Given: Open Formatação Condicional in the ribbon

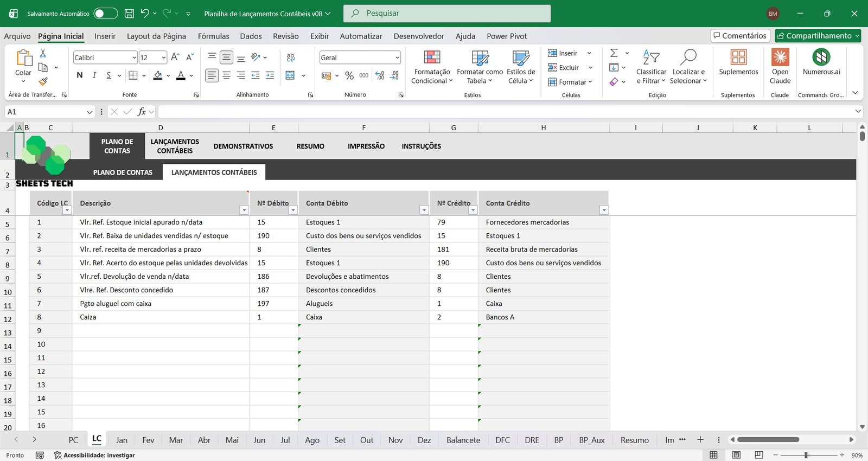Looking at the screenshot, I should 432,67.
